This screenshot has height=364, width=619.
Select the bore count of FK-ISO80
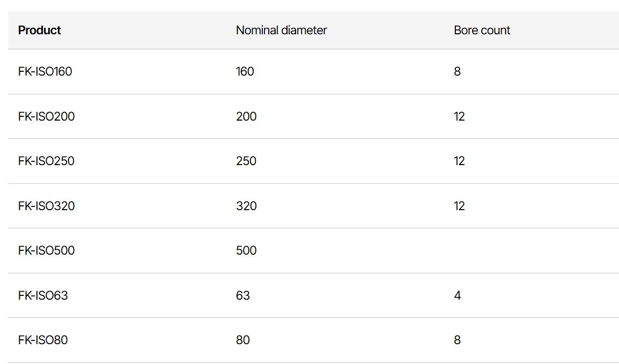pos(457,340)
